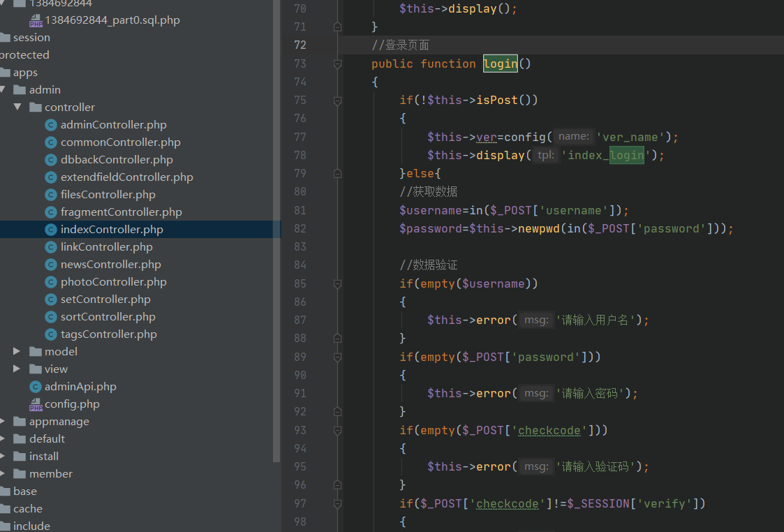Expand the view folder arrow

point(17,369)
